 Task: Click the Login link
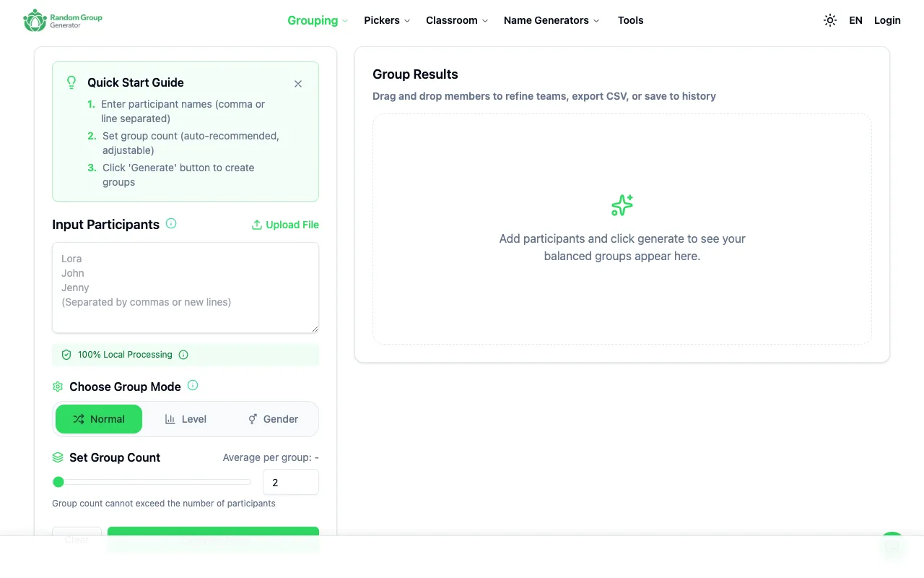887,20
